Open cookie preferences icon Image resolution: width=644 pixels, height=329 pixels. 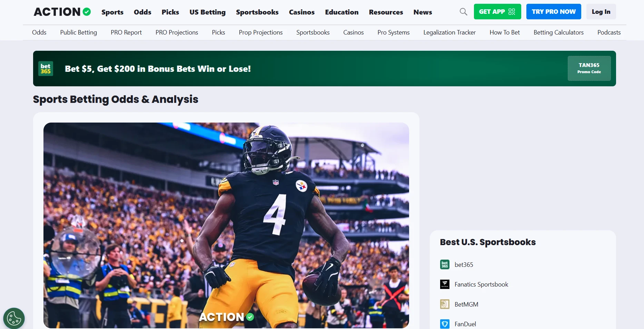(x=14, y=318)
